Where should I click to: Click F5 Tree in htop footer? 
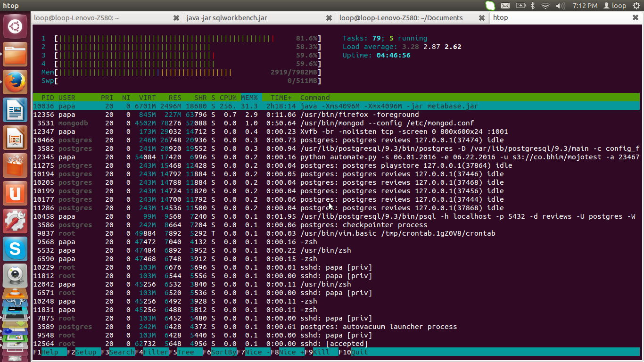point(185,352)
